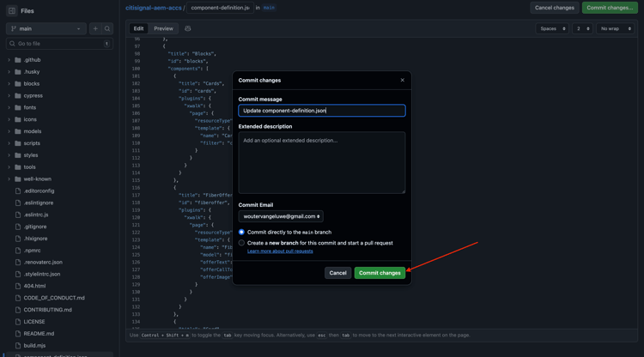The image size is (644, 357).
Task: Open the Commit Email dropdown
Action: pos(281,216)
